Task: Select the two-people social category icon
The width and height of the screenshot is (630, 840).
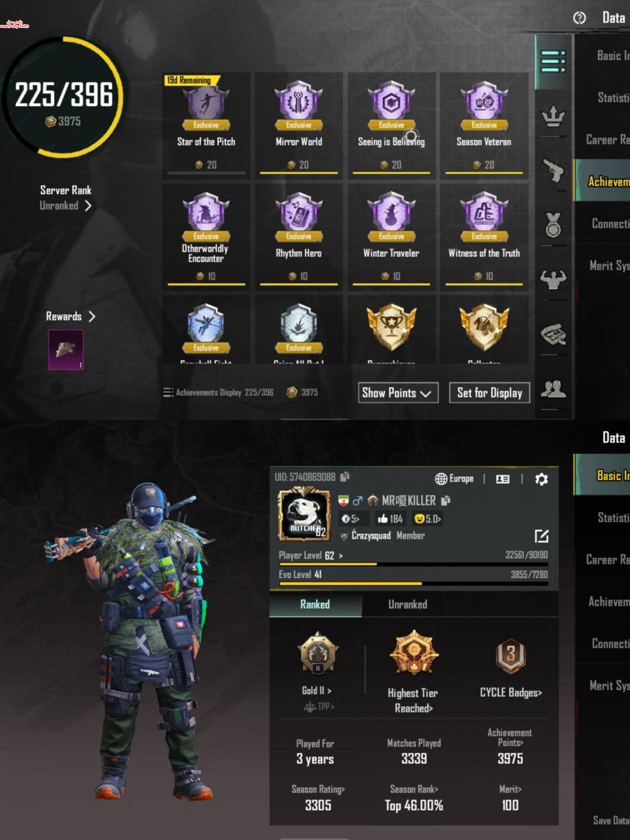Action: [553, 389]
